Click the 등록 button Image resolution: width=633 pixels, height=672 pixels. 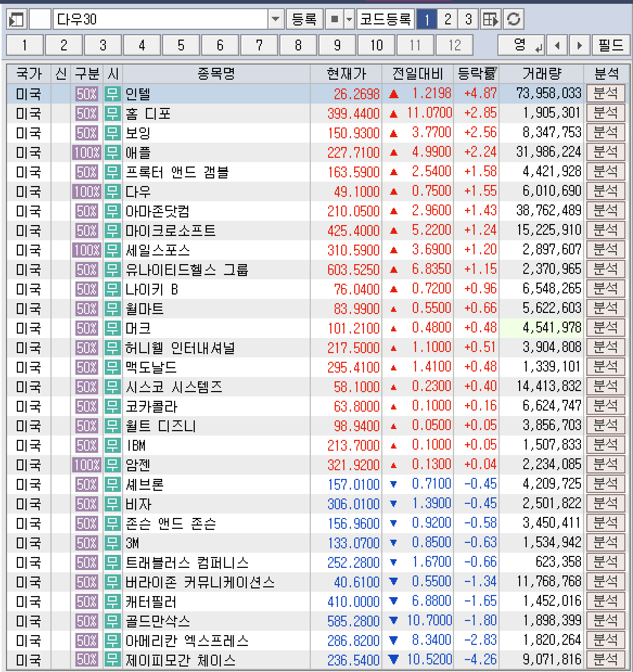[304, 20]
